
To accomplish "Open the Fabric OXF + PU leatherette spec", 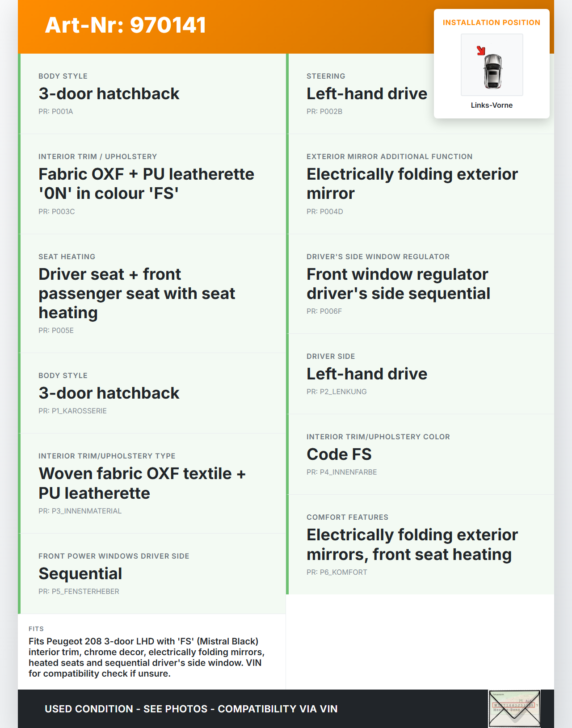I will pyautogui.click(x=146, y=183).
